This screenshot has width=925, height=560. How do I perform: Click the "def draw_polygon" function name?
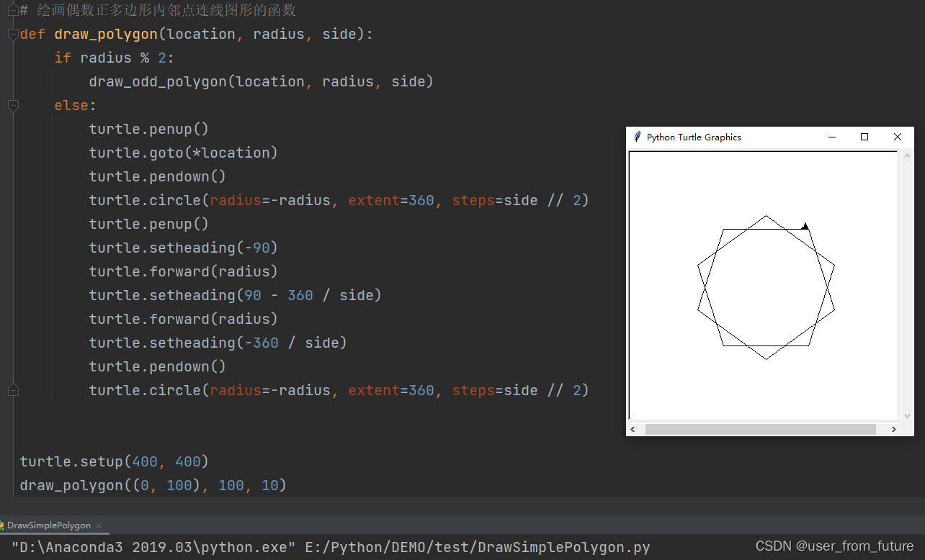point(106,34)
